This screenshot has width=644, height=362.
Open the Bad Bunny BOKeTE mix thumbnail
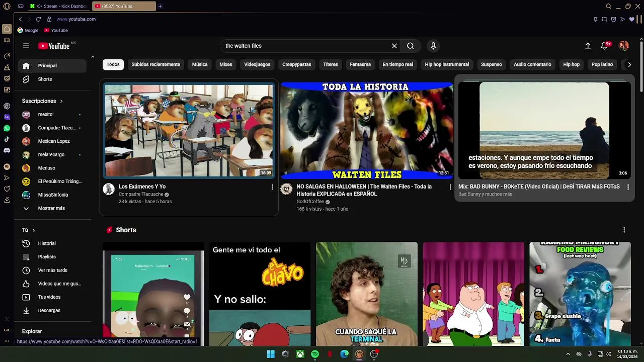544,130
